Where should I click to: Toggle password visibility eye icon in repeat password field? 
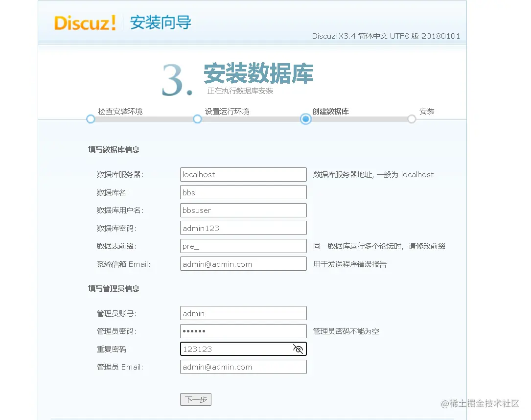[298, 349]
